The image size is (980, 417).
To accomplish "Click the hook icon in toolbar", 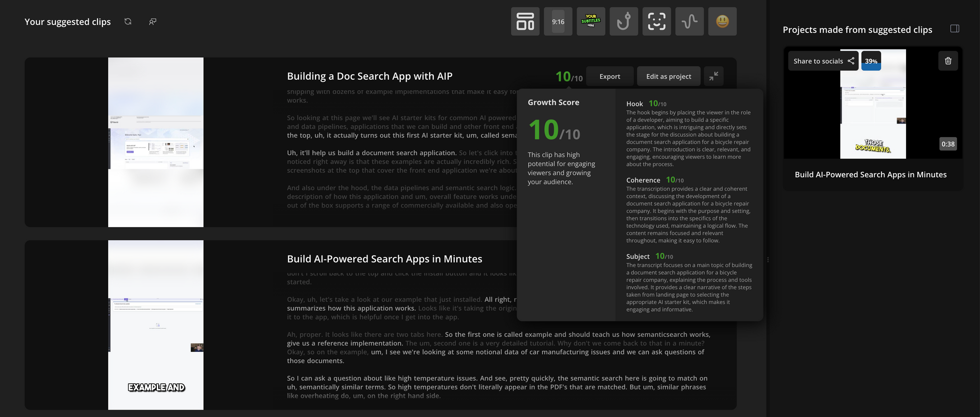I will click(623, 22).
